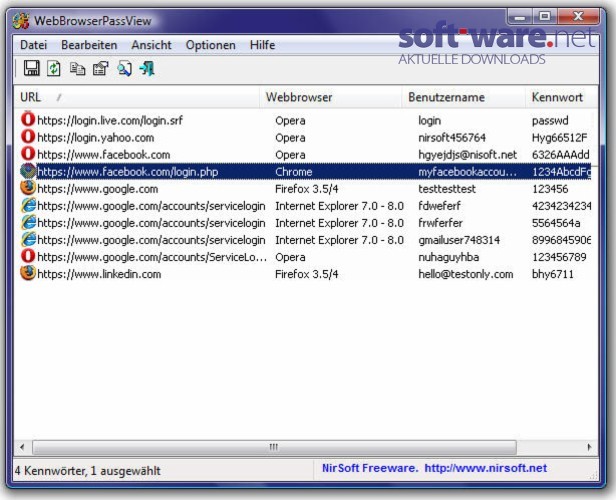
Task: Click the username hello@testonly.com
Action: pos(466,274)
